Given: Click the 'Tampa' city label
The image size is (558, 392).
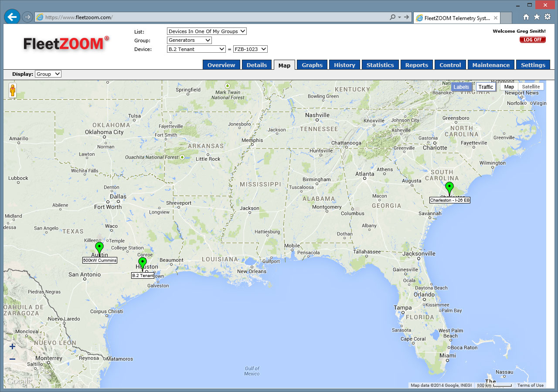Looking at the screenshot, I should click(x=403, y=308).
